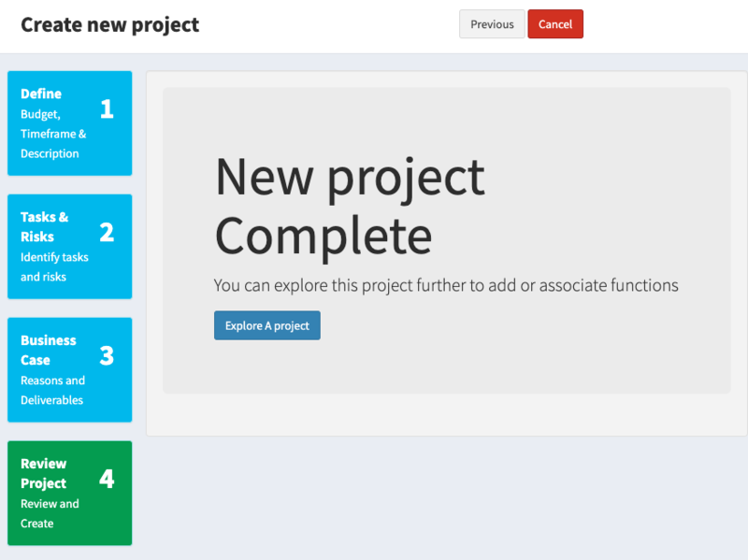Viewport: 748px width, 560px height.
Task: Select the Tasks & Risks step
Action: pos(69,247)
